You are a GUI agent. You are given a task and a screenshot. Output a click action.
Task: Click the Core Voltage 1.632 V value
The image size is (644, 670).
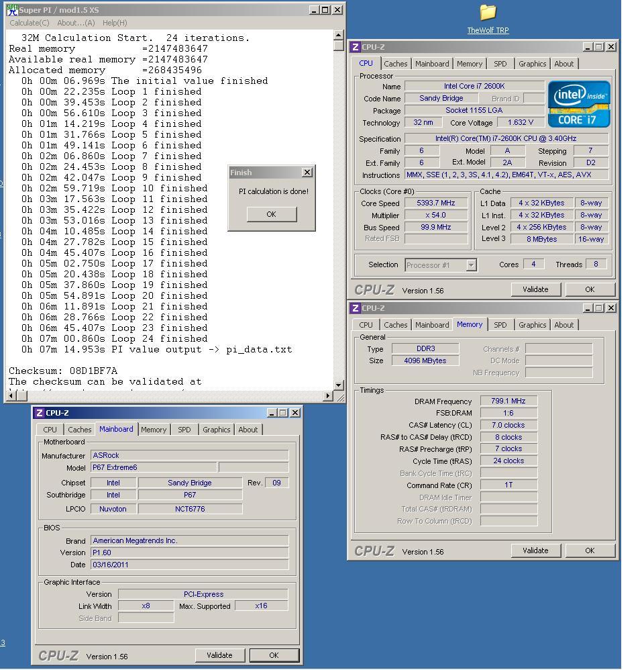coord(520,122)
